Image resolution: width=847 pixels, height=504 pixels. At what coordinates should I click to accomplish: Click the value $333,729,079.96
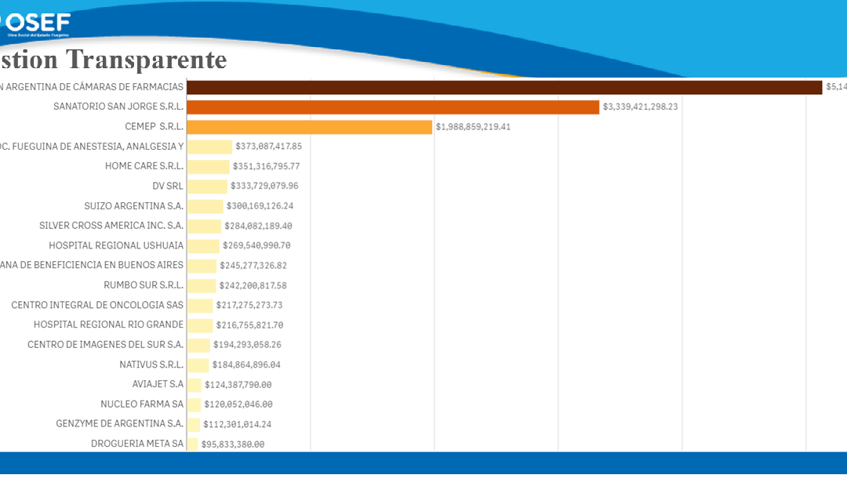pyautogui.click(x=264, y=186)
